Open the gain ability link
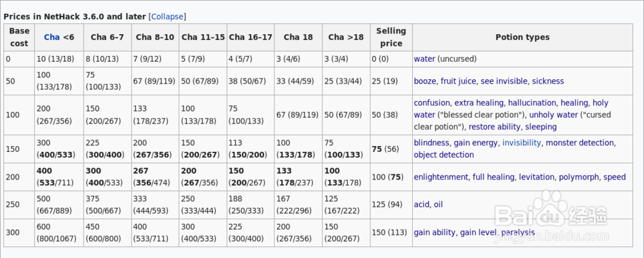Screen dimensions: 644x258 point(434,232)
